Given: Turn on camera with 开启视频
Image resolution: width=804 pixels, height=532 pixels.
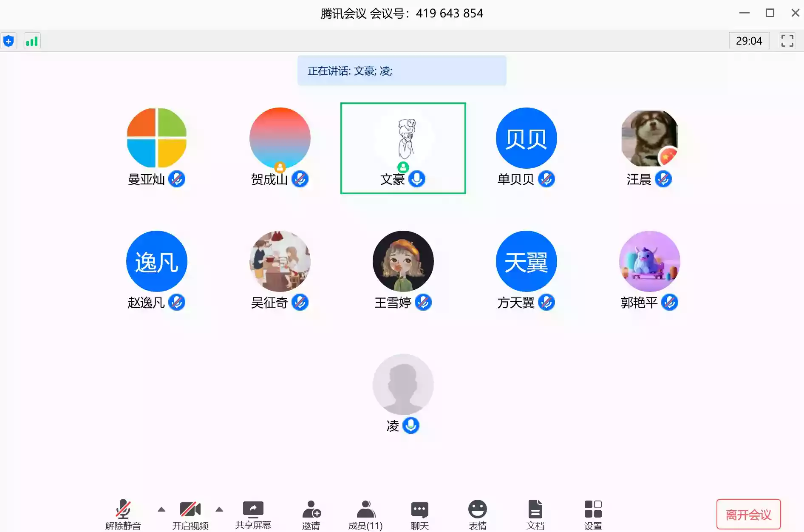Looking at the screenshot, I should click(x=190, y=515).
